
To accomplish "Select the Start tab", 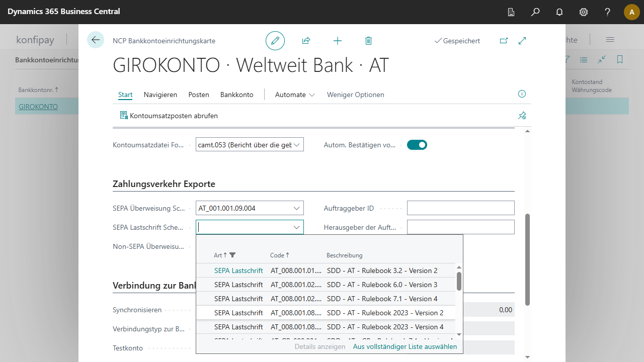I will (125, 95).
